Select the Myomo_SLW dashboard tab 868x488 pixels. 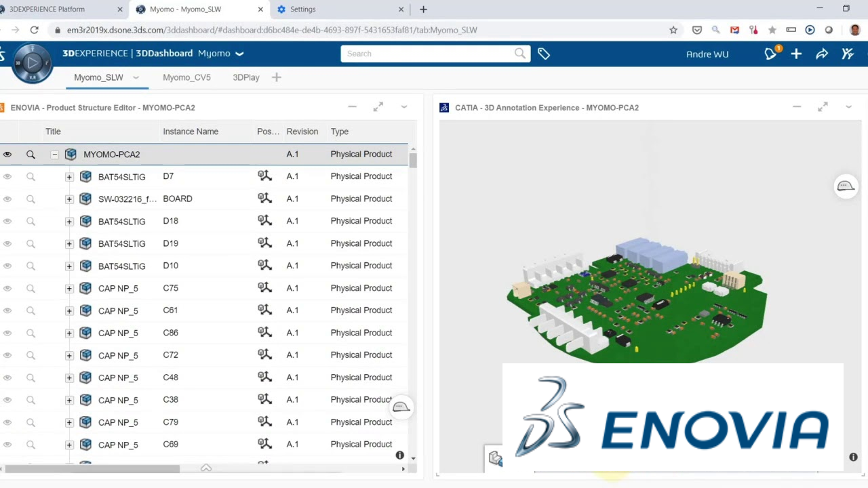tap(98, 77)
